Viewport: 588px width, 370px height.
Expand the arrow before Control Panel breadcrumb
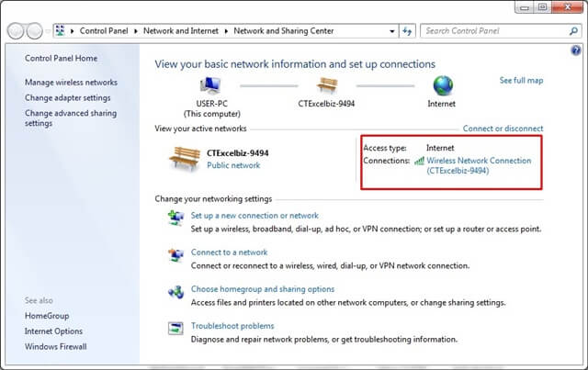pos(72,31)
